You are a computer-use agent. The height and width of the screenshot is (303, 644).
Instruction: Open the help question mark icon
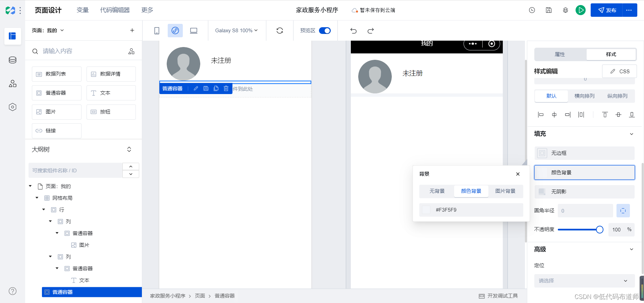(x=13, y=291)
